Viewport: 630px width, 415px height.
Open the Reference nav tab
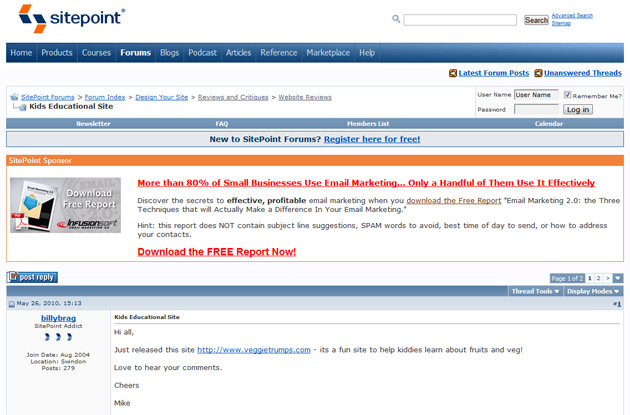279,53
